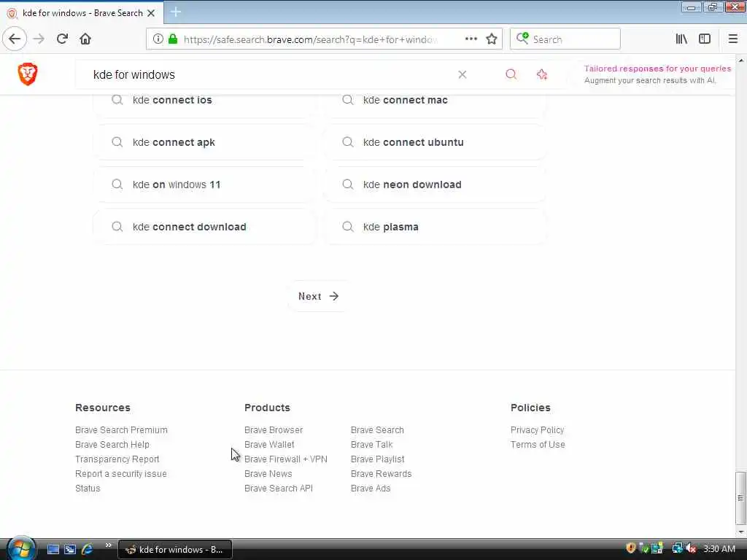Open a new browser tab

click(x=176, y=12)
